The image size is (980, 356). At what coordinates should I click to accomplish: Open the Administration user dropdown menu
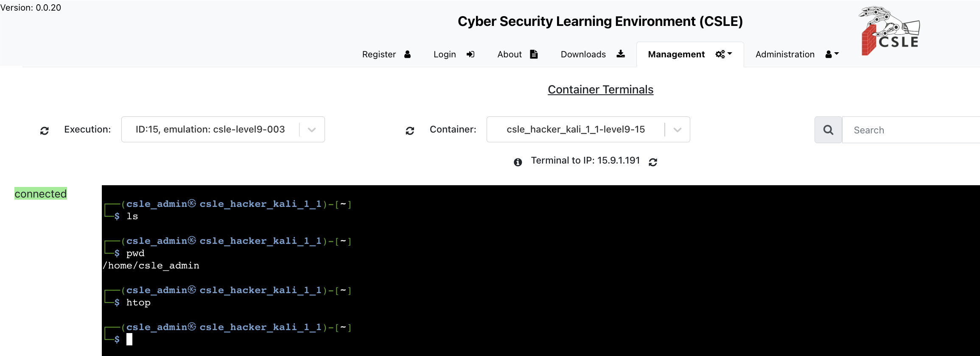tap(832, 54)
